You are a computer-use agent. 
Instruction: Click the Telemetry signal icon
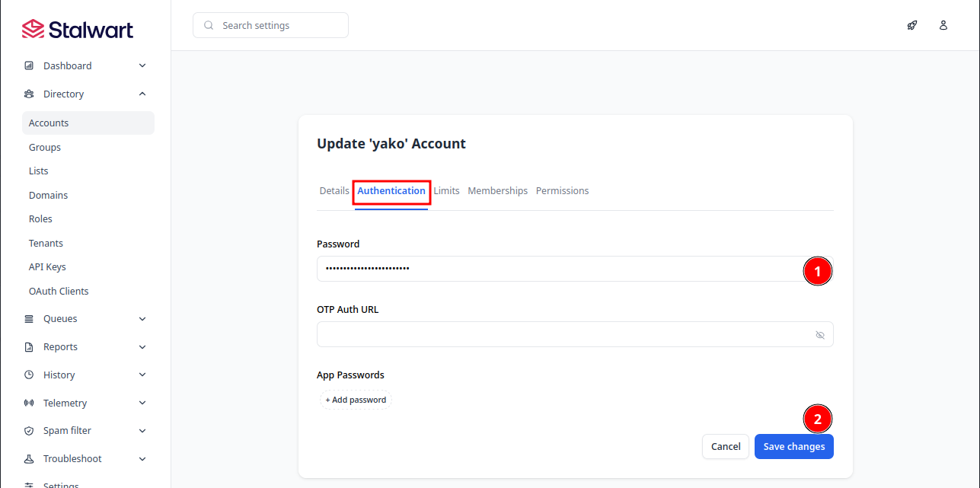click(x=29, y=403)
